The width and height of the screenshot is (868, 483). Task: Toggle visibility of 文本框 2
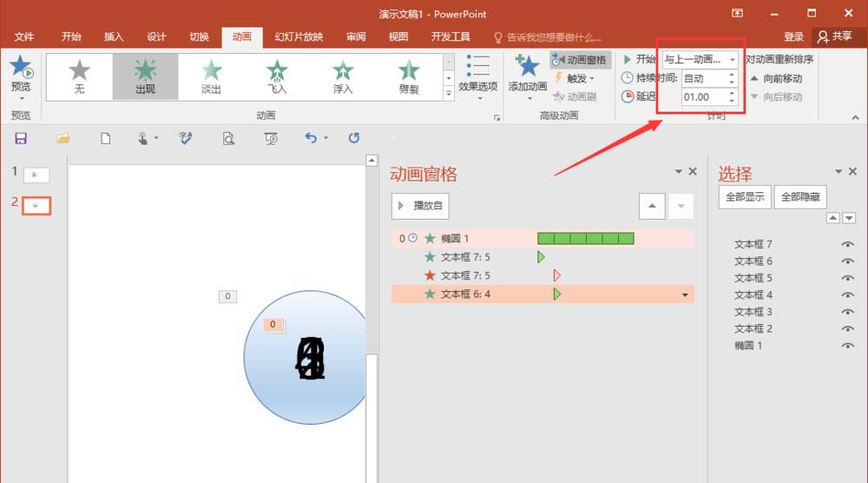(847, 328)
